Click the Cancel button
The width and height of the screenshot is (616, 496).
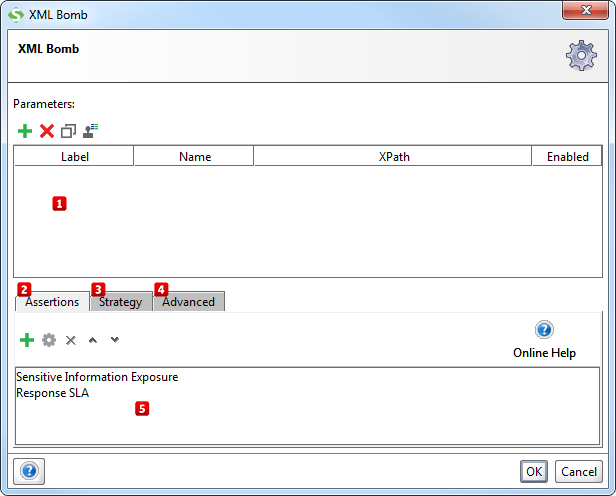click(579, 471)
